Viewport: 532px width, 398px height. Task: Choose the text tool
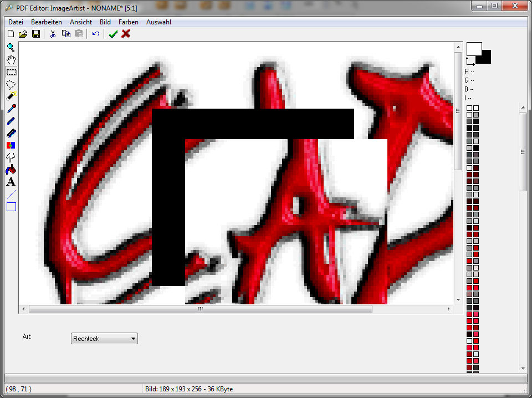tap(11, 182)
